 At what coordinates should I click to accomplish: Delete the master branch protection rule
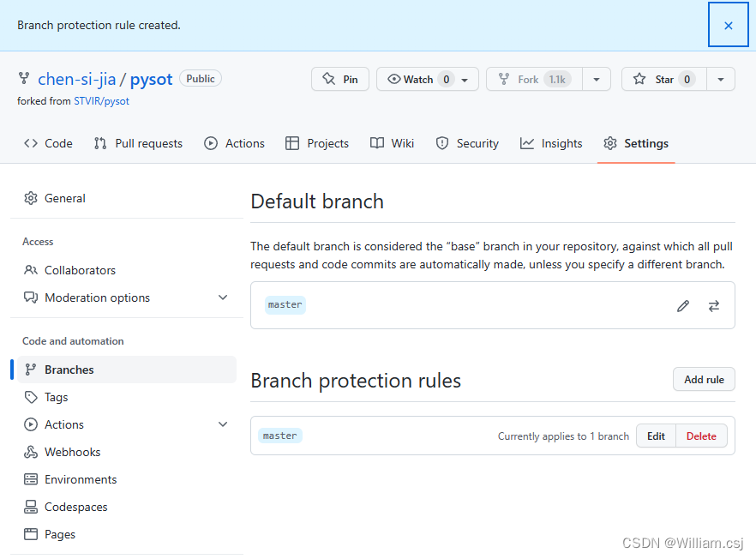click(701, 436)
